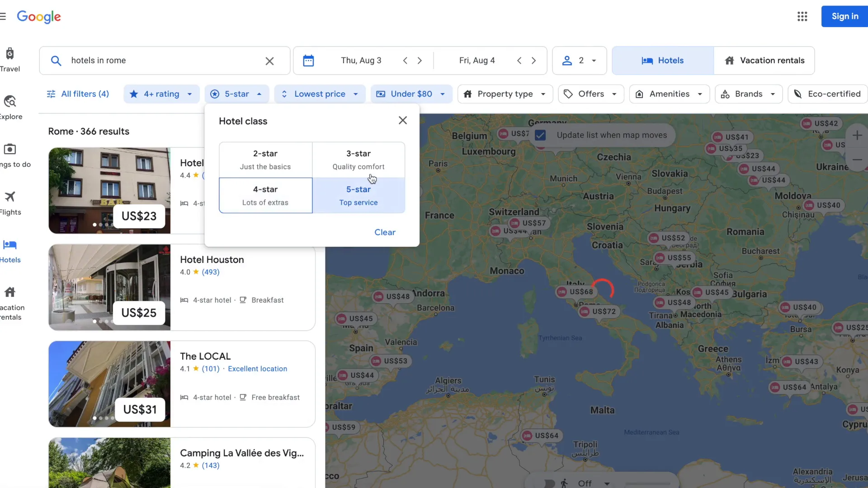Open the US$23 hotel photo
This screenshot has height=488, width=868.
(x=109, y=191)
